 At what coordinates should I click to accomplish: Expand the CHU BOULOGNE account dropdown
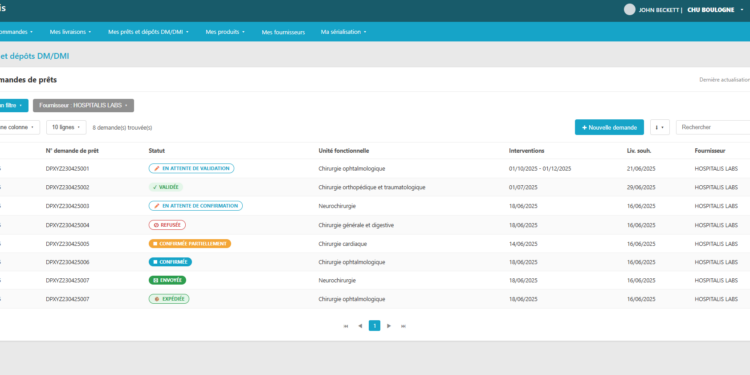click(x=715, y=10)
